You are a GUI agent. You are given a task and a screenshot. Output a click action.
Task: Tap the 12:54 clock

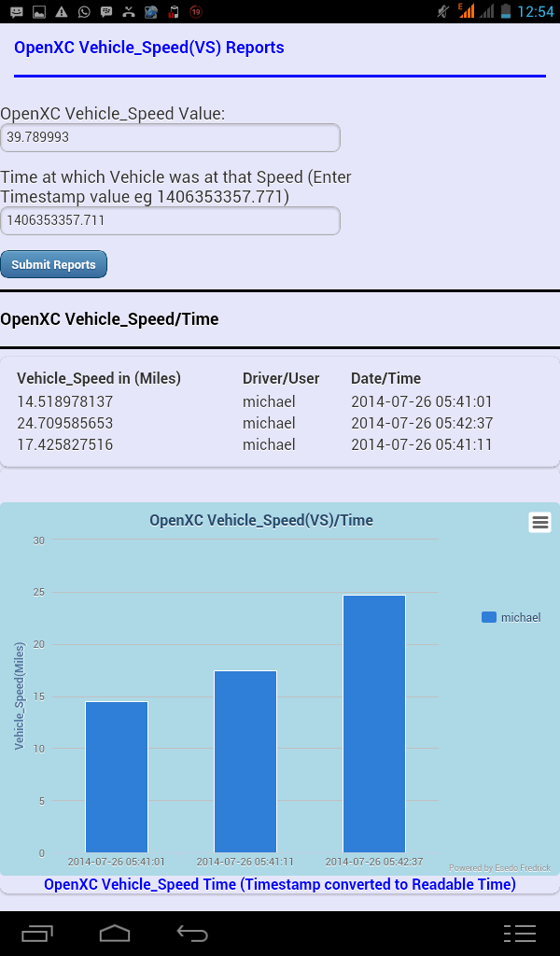pos(535,11)
